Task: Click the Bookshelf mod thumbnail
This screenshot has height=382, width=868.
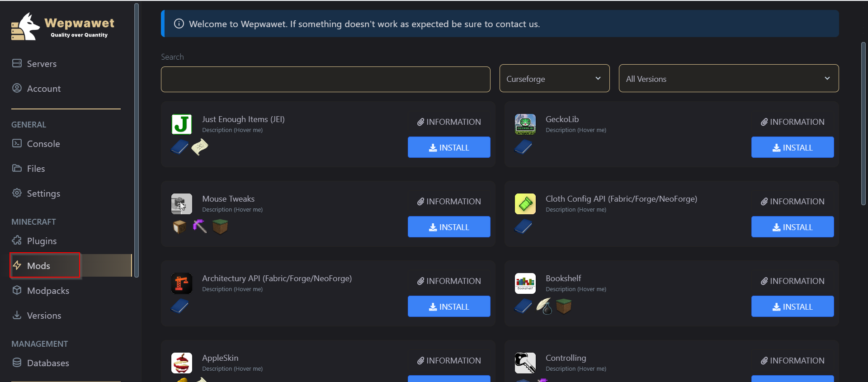Action: pyautogui.click(x=525, y=283)
